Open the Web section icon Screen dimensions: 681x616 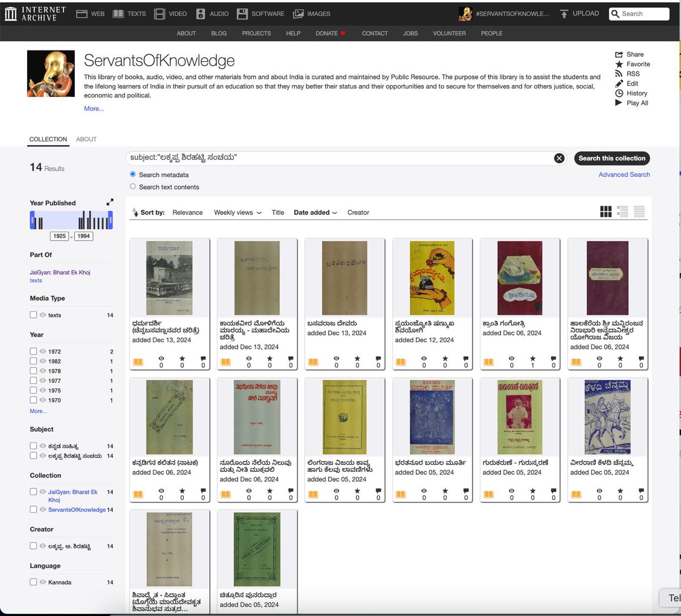(x=82, y=14)
